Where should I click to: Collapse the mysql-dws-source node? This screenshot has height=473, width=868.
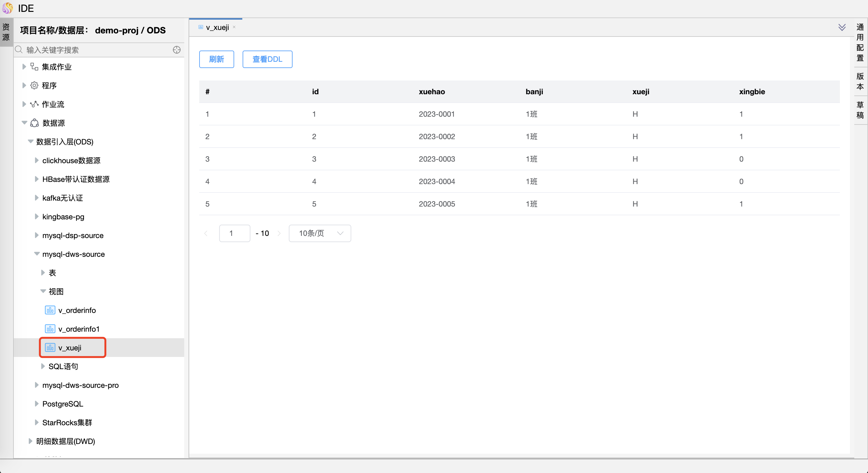pos(37,254)
